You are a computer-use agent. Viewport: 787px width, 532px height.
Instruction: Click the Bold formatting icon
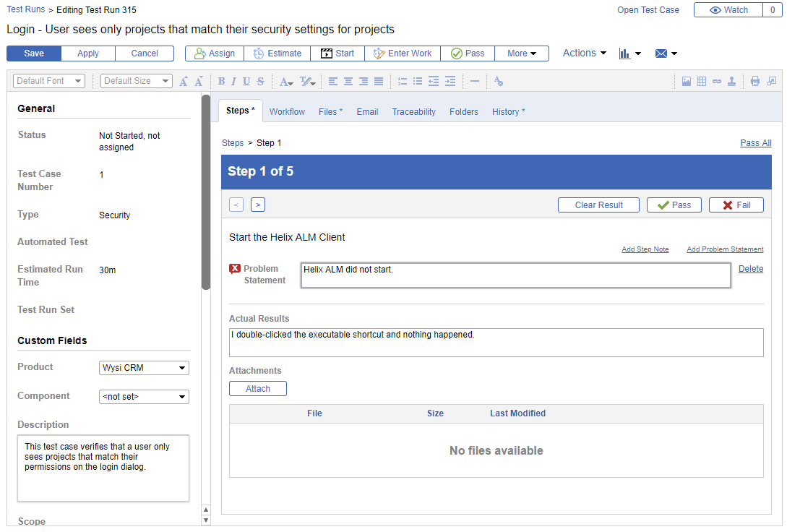tap(222, 82)
